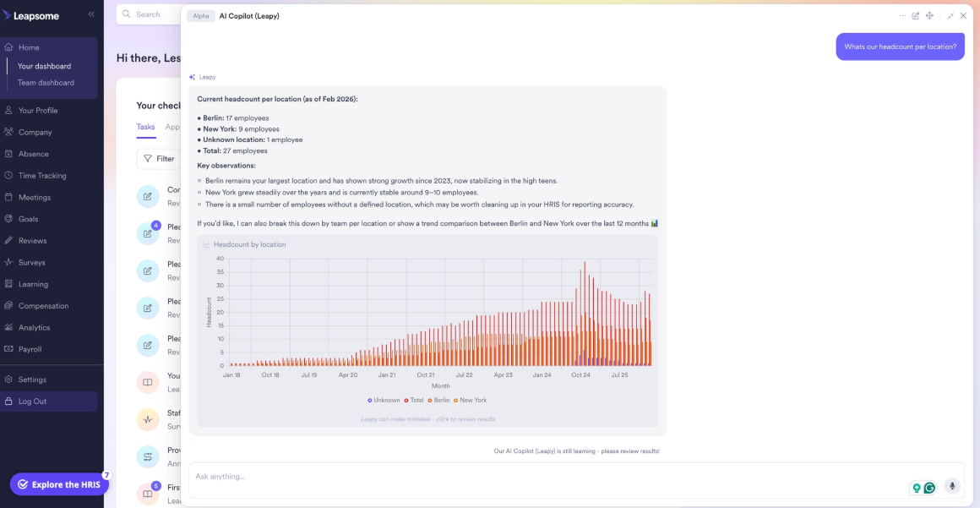Shrink the Copilot panel with the arrows icon
Viewport: 980px width, 508px height.
[x=950, y=16]
